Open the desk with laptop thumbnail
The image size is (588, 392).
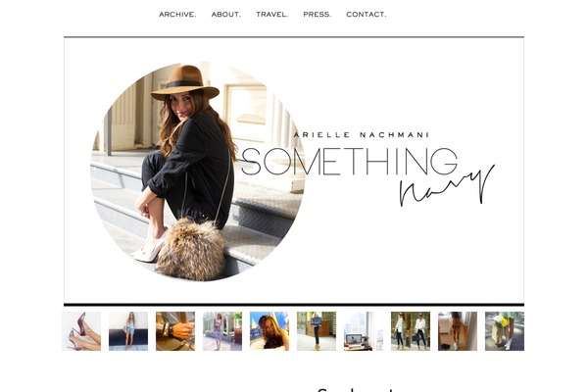point(364,331)
